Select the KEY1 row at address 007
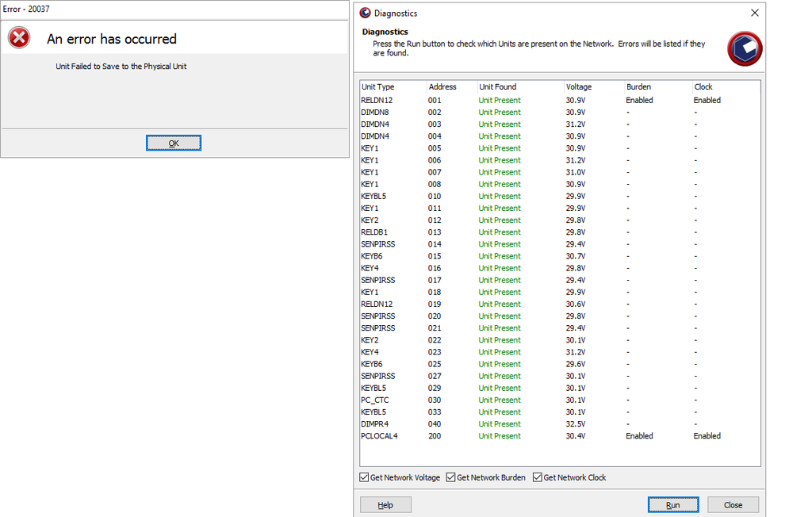Image resolution: width=812 pixels, height=517 pixels. (x=560, y=172)
